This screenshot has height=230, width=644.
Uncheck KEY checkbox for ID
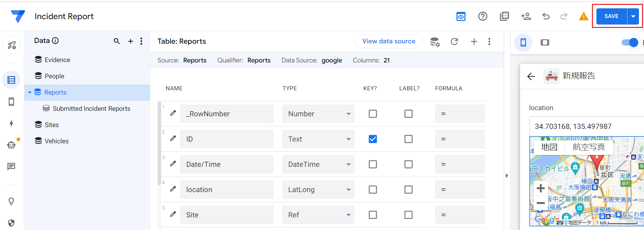coord(373,139)
